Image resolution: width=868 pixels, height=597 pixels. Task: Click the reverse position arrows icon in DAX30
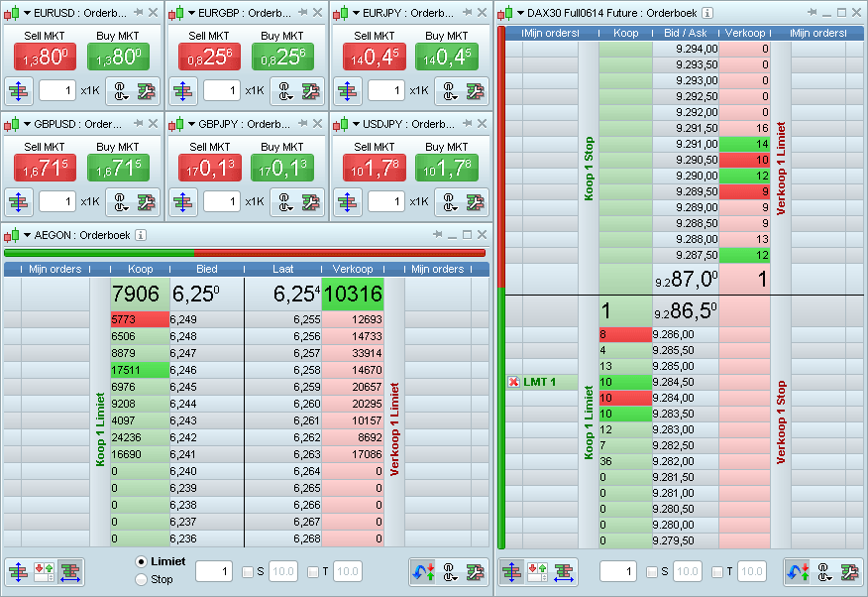click(797, 571)
